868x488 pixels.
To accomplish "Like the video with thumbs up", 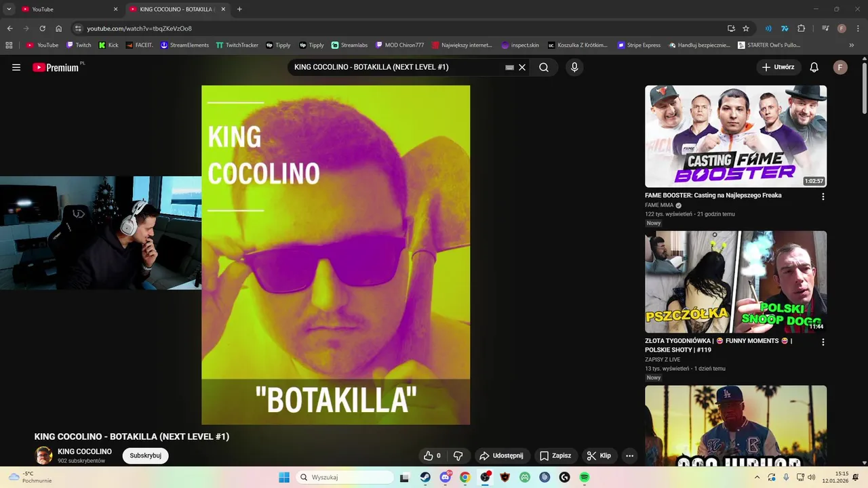I will (x=433, y=455).
